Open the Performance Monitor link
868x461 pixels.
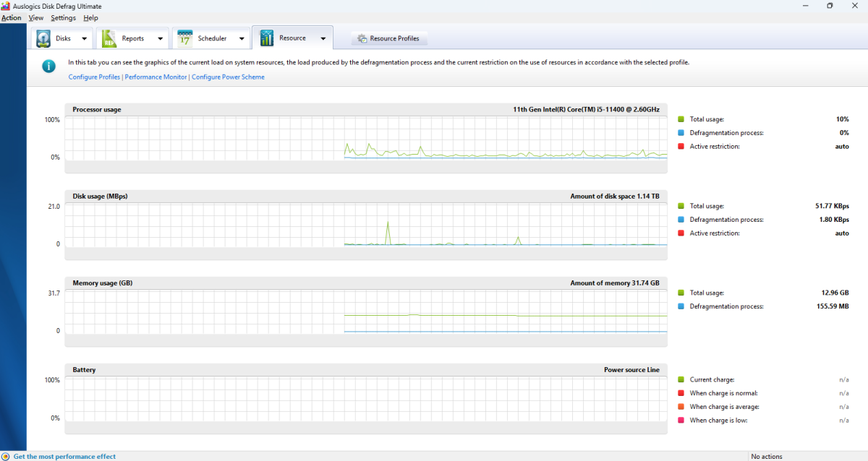[156, 77]
